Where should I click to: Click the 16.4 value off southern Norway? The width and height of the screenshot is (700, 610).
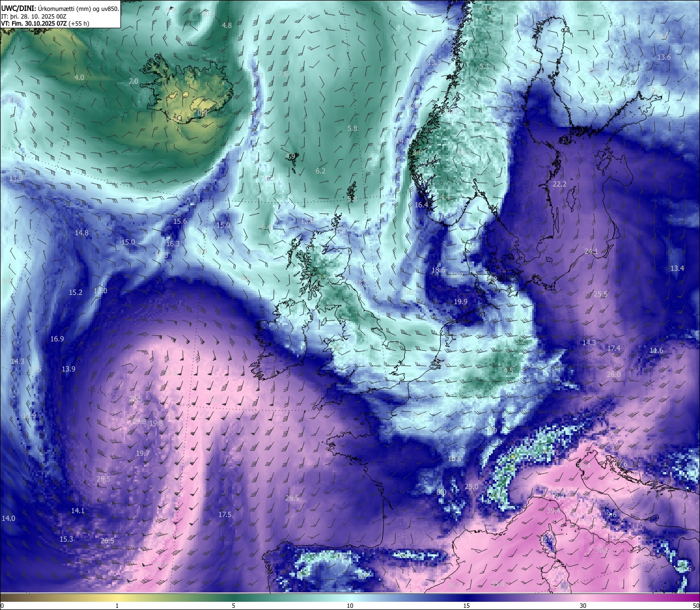[x=421, y=205]
